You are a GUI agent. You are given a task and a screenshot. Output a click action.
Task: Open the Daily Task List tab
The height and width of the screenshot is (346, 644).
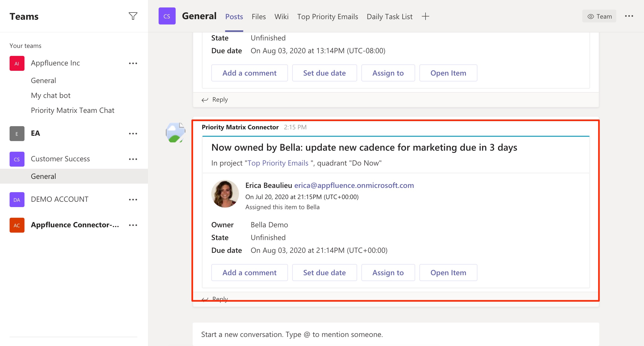[389, 16]
